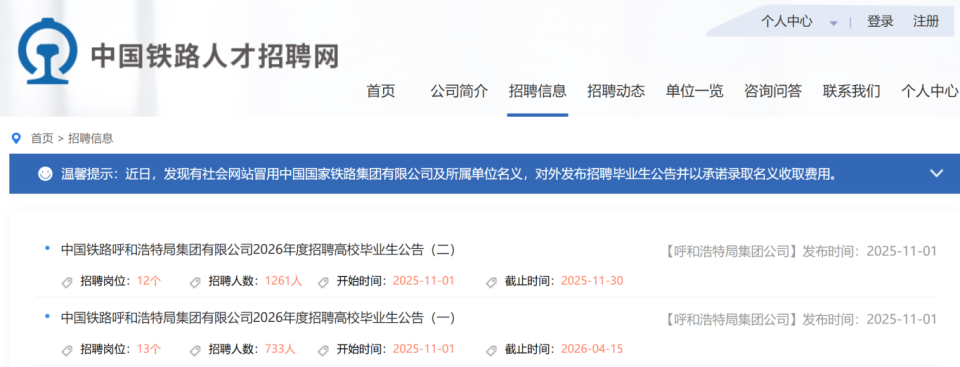Open 呼和浩特局 2026年度招聘公告（二）
The height and width of the screenshot is (367, 960).
(258, 249)
